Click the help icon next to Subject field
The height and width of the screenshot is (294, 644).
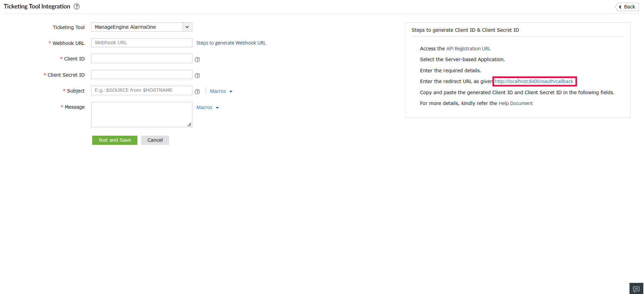click(197, 91)
